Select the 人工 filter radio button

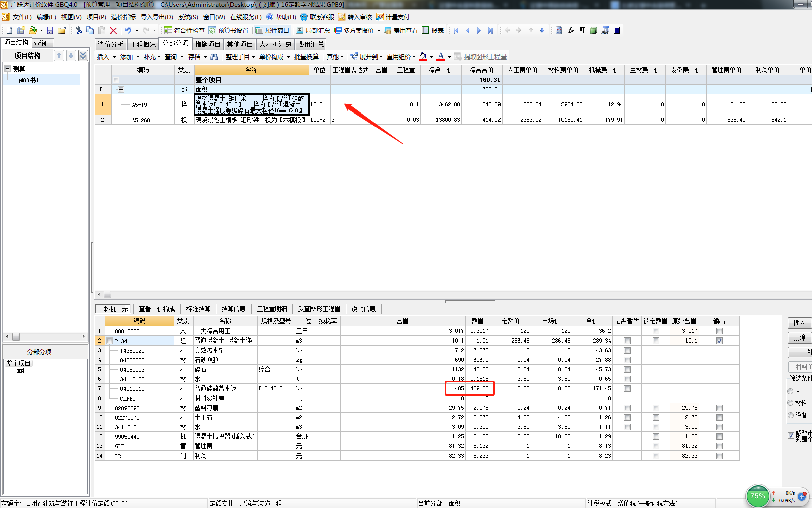click(790, 391)
